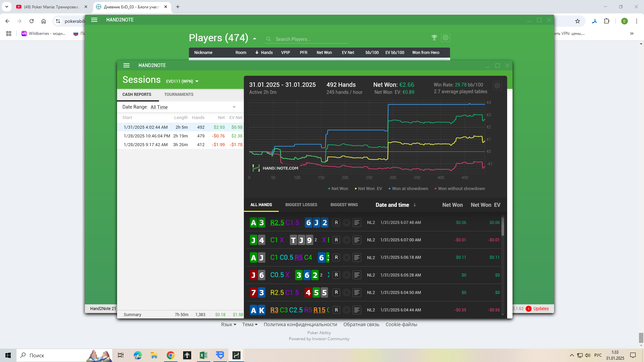
Task: Open Invision Community link
Action: [x=319, y=339]
